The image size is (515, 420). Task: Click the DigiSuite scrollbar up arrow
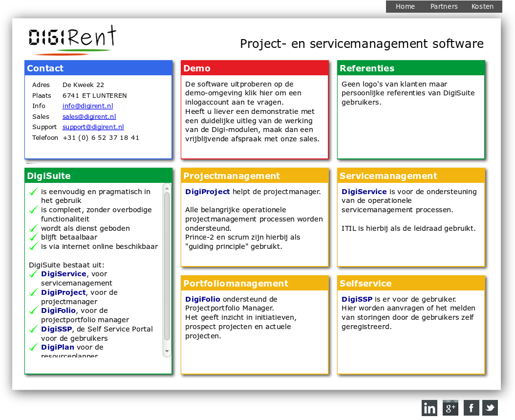pyautogui.click(x=167, y=188)
